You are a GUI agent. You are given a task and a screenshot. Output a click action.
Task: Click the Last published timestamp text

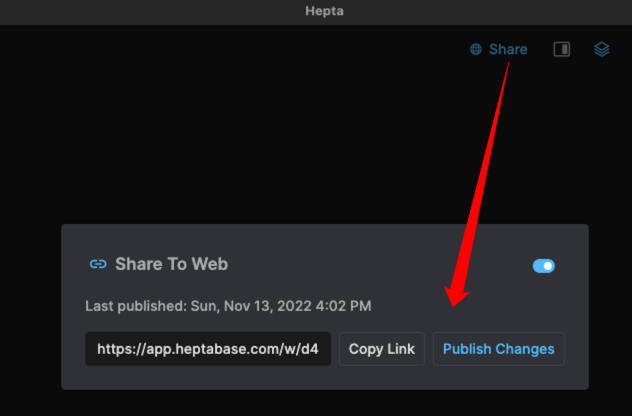229,306
